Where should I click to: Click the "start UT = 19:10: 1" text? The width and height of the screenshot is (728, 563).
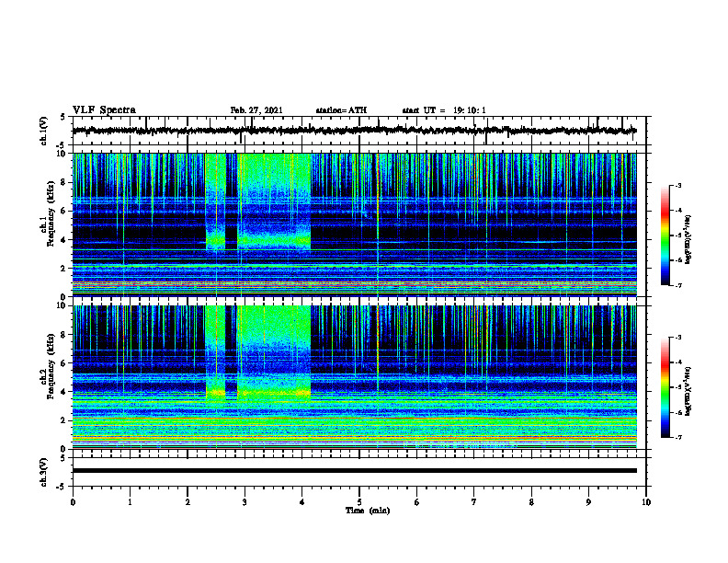coord(444,110)
